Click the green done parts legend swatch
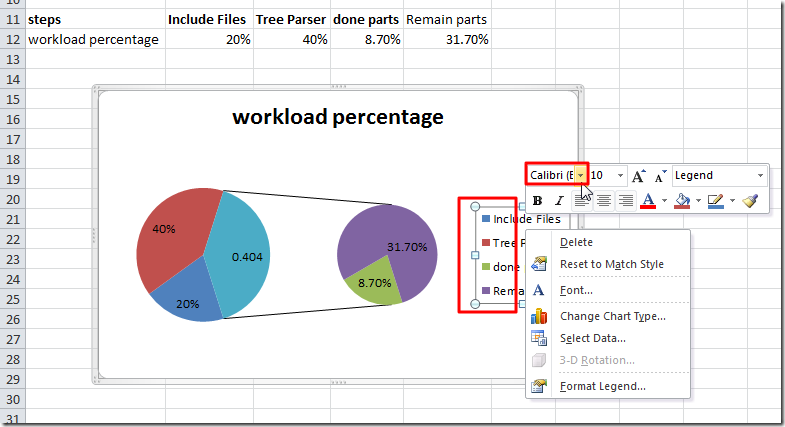 tap(486, 267)
